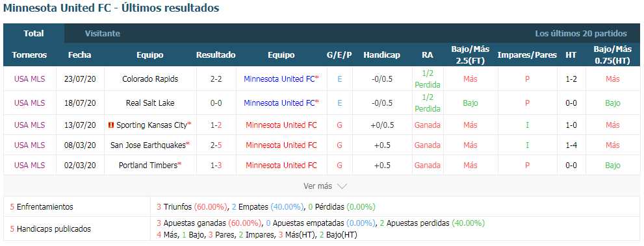Click the Handicap column header

tap(381, 55)
